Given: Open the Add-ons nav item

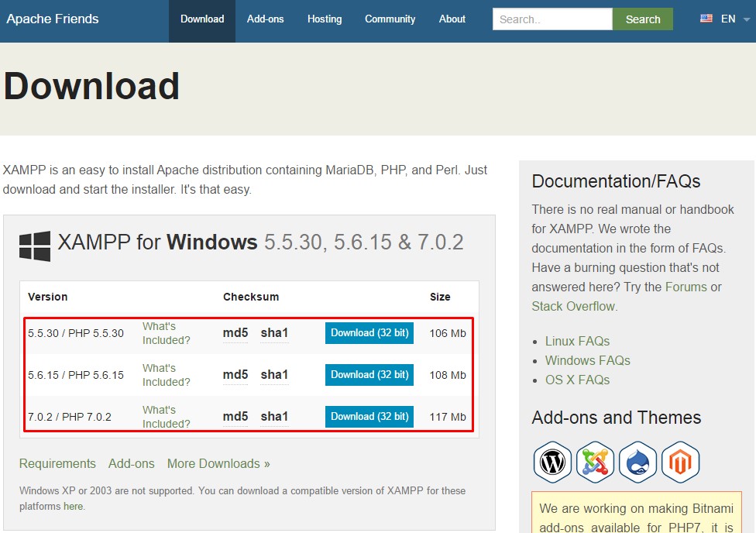Looking at the screenshot, I should point(265,19).
